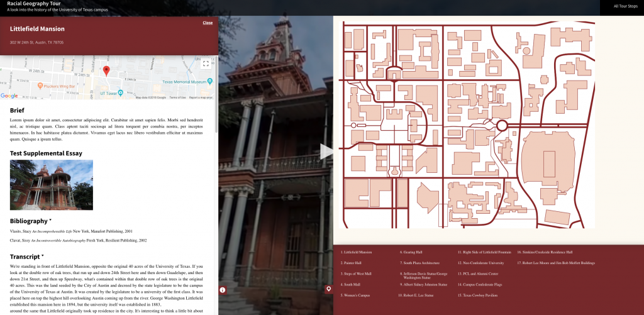Viewport: 644px width, 315px height.
Task: Click the Clavat, Sissy bibliography entry
Action: point(78,240)
